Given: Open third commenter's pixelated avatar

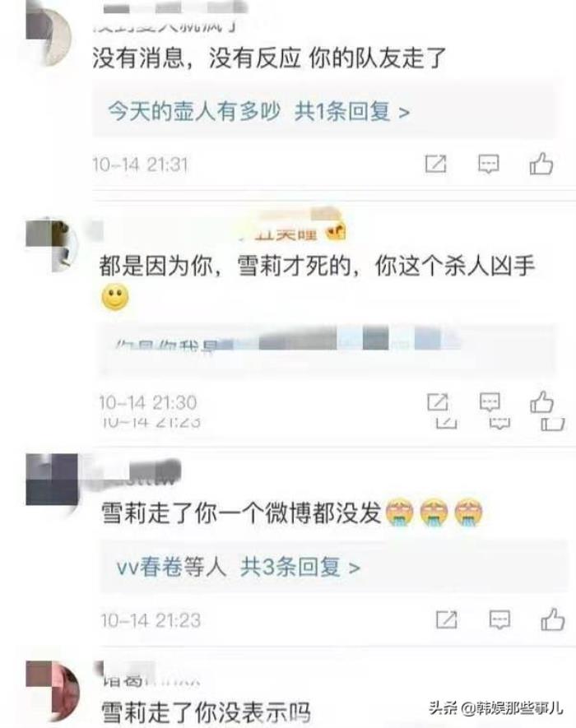Looking at the screenshot, I should [52, 480].
